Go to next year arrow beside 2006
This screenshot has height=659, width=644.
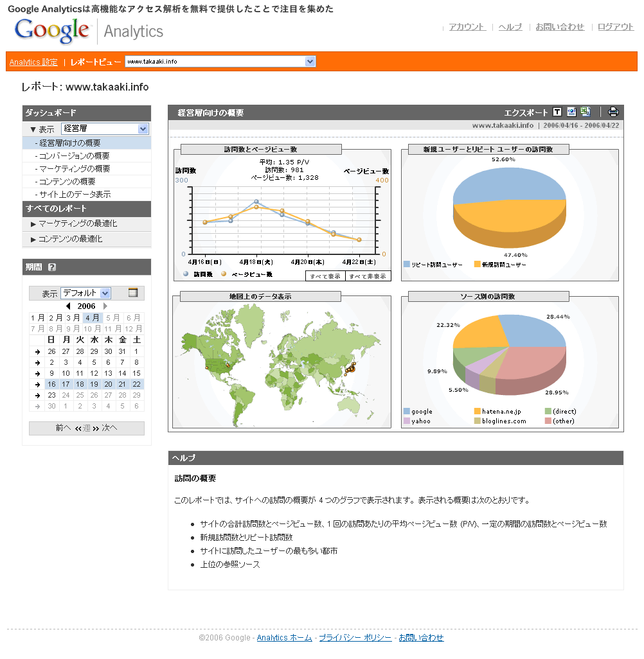pyautogui.click(x=105, y=306)
